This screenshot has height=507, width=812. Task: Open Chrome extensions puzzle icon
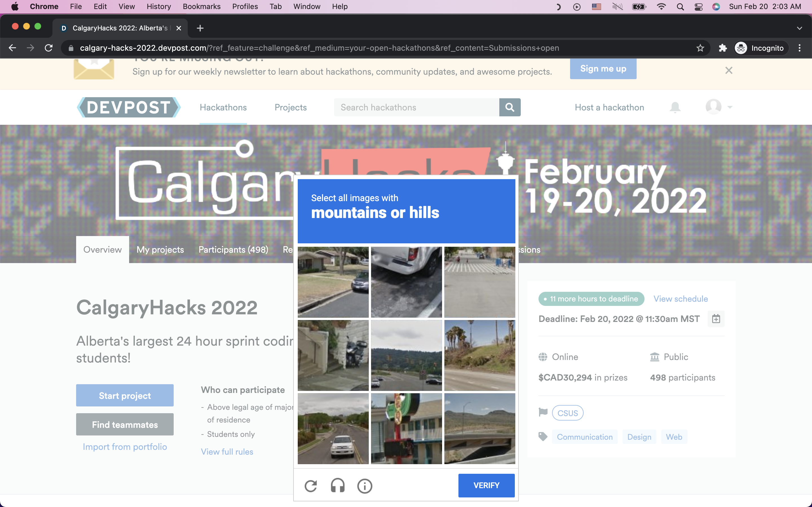coord(723,48)
